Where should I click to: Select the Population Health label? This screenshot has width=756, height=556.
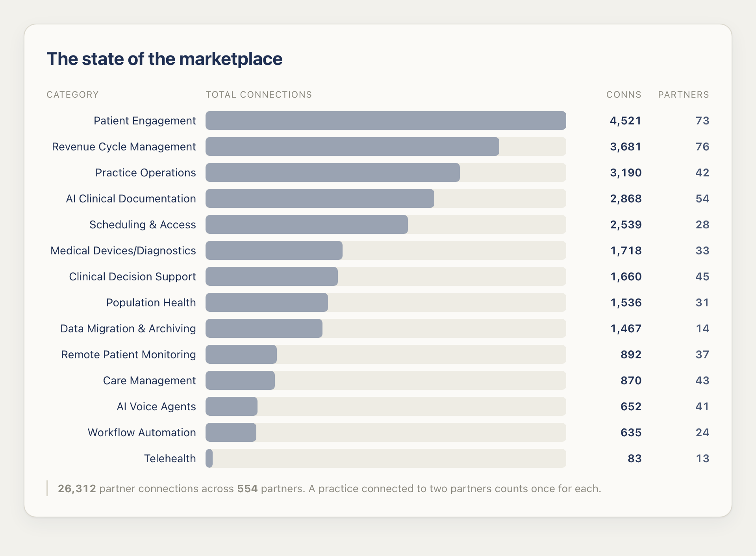click(x=151, y=302)
